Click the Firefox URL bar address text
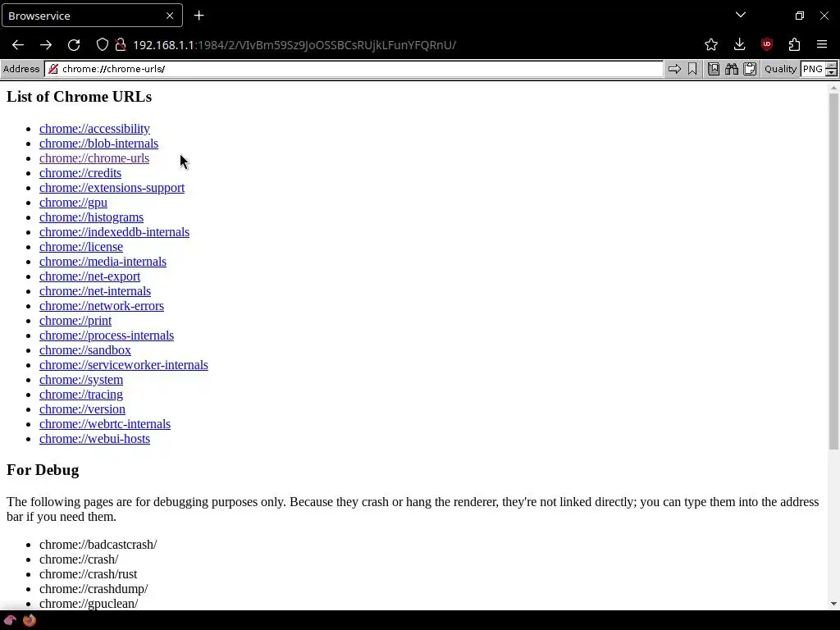Screen dimensions: 840x630 (x=294, y=45)
